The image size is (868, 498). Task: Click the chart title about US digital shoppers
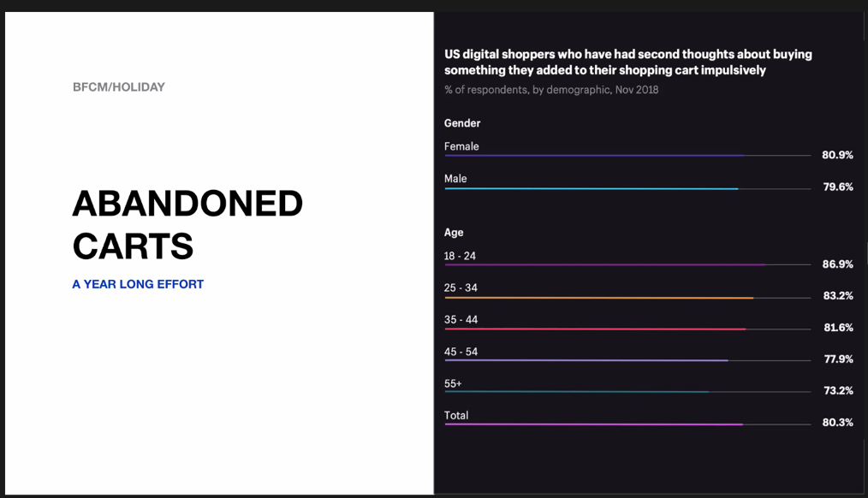pyautogui.click(x=627, y=62)
